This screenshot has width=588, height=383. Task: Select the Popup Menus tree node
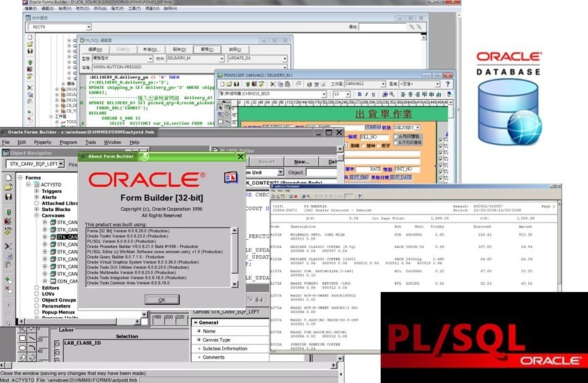point(58,312)
